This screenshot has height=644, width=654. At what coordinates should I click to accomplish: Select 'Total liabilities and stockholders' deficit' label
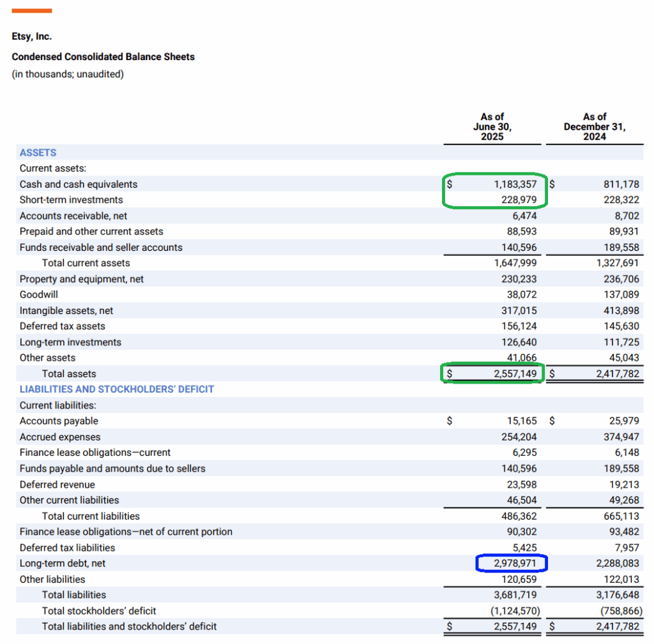point(129,627)
